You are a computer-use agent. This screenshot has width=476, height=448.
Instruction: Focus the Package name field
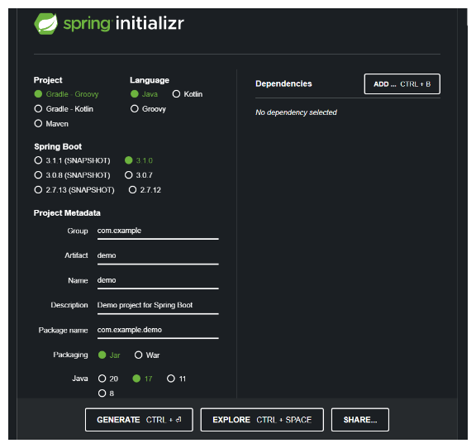[158, 331]
